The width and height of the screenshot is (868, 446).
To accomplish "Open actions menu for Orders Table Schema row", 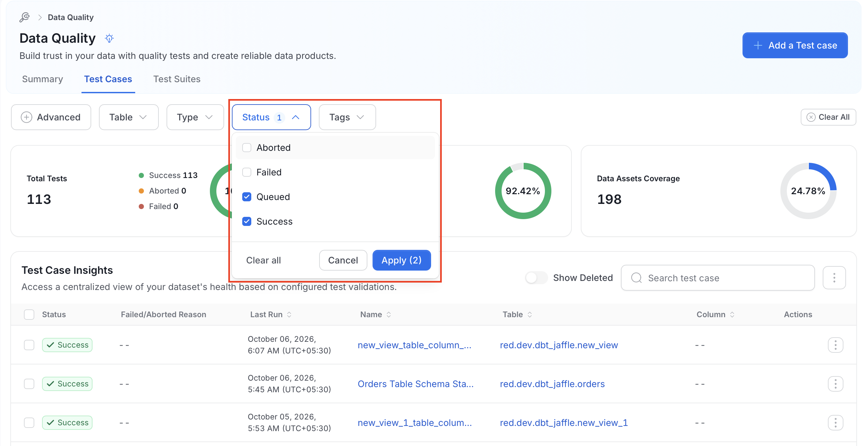I will (x=835, y=384).
